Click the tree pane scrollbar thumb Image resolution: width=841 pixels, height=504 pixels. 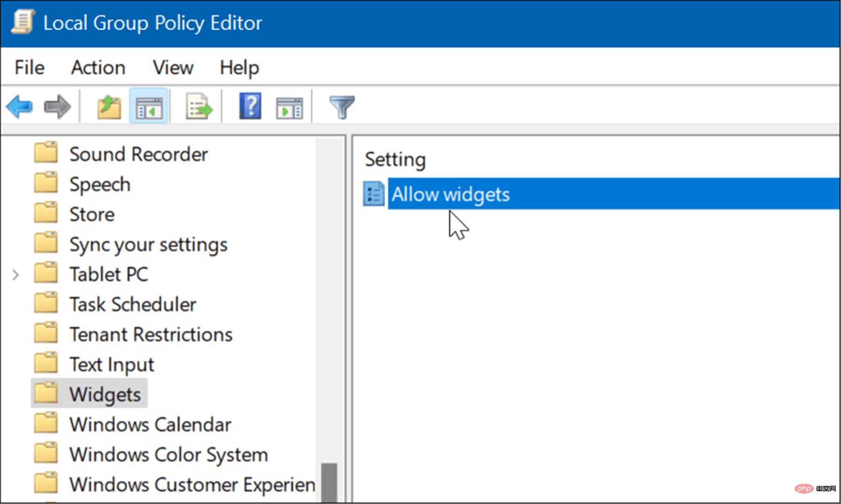click(x=329, y=482)
